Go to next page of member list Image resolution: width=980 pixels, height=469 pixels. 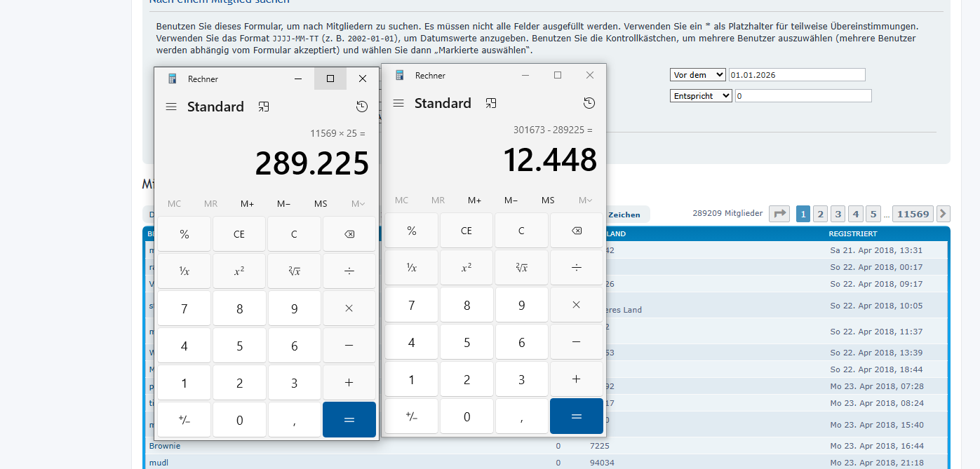[x=944, y=214]
